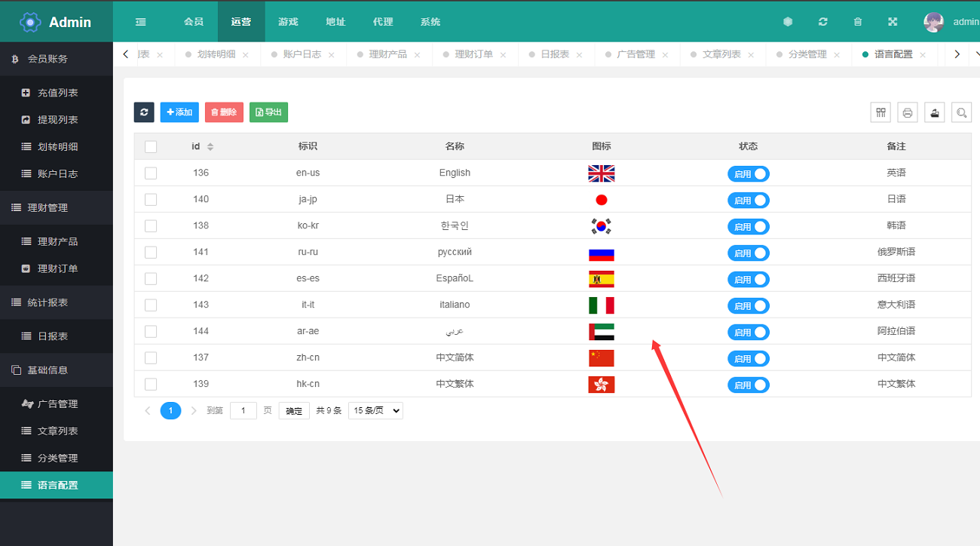The height and width of the screenshot is (546, 980).
Task: Open the 游戏 top menu
Action: pos(288,22)
